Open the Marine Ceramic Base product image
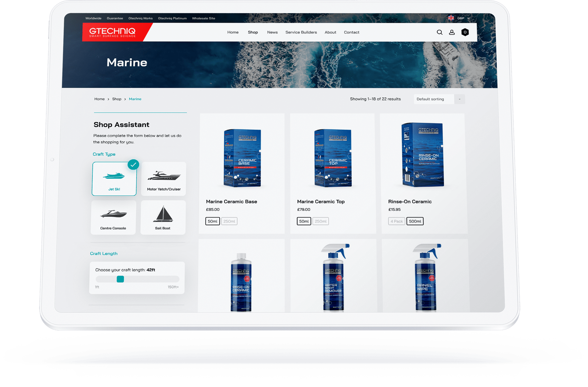Image resolution: width=588 pixels, height=387 pixels. pyautogui.click(x=242, y=157)
